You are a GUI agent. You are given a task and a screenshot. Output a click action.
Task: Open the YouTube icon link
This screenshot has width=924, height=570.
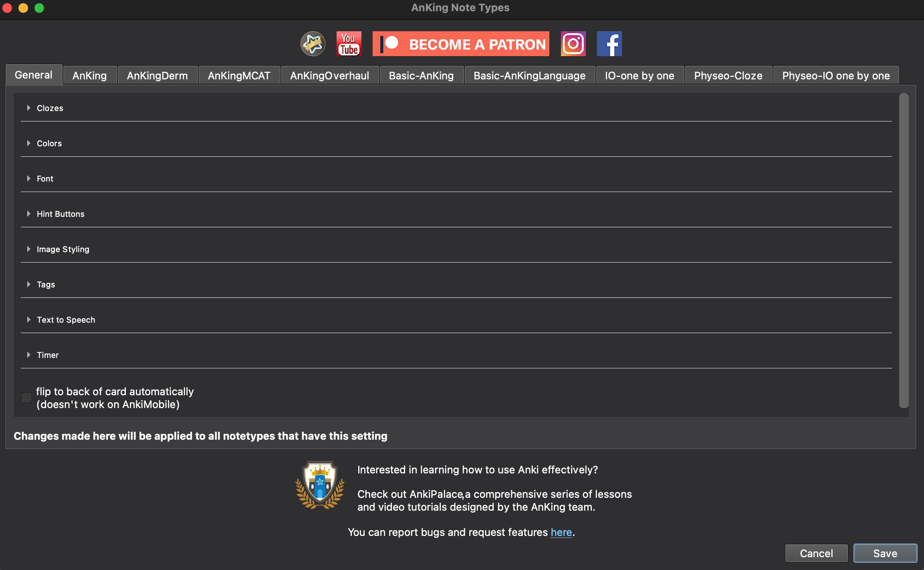tap(349, 44)
